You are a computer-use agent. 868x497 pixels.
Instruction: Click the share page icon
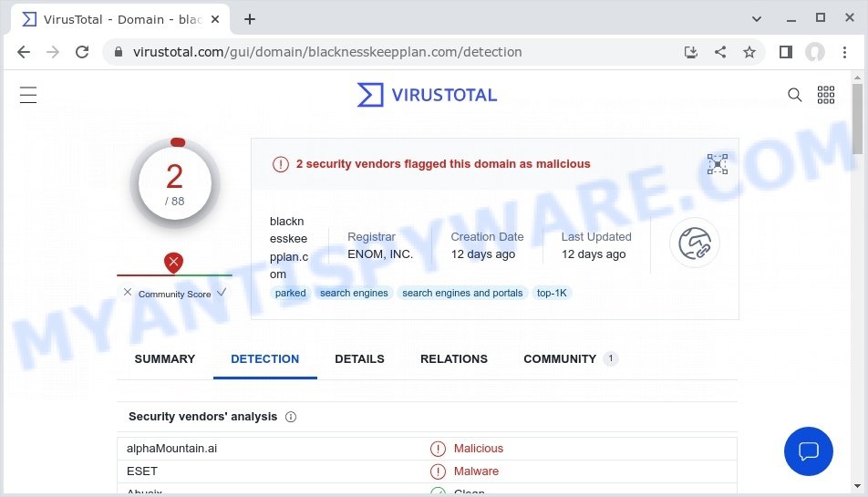720,52
